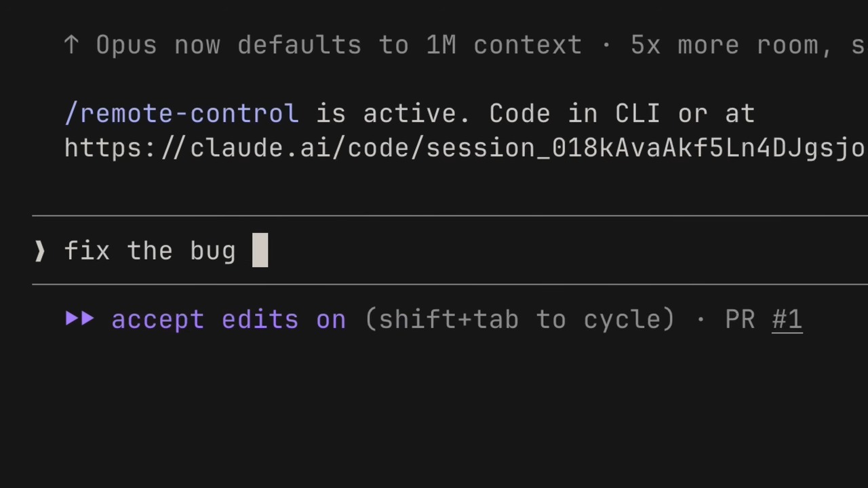Place cursor on the word 'the' in prompt
This screenshot has width=868, height=488.
click(150, 251)
